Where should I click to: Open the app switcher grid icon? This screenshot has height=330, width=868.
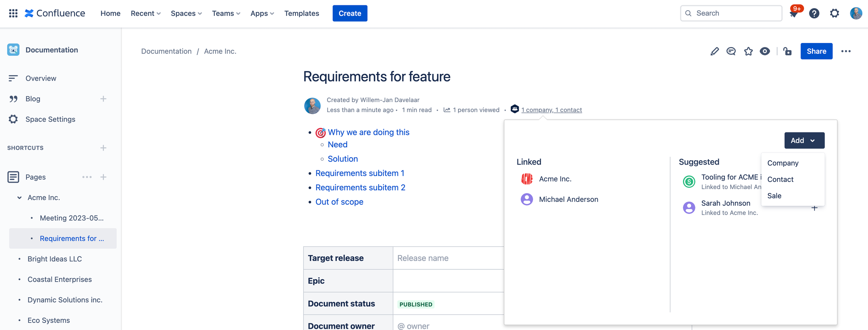pyautogui.click(x=13, y=13)
